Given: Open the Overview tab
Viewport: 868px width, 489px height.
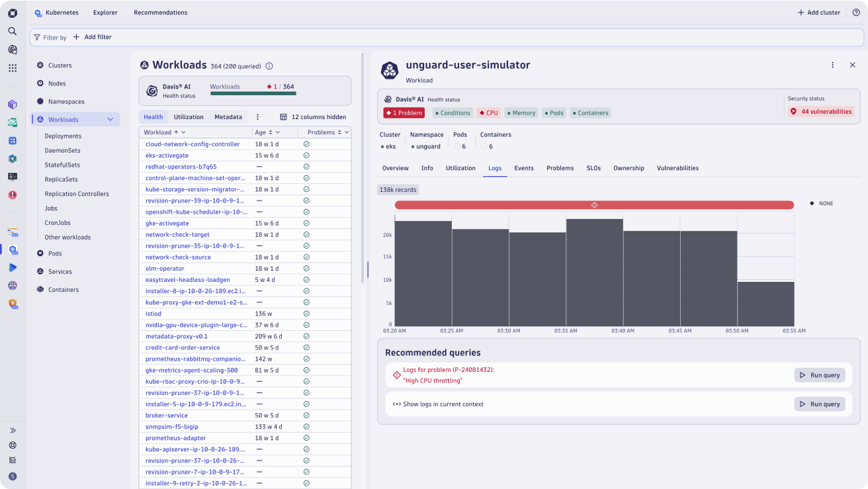Looking at the screenshot, I should click(396, 168).
